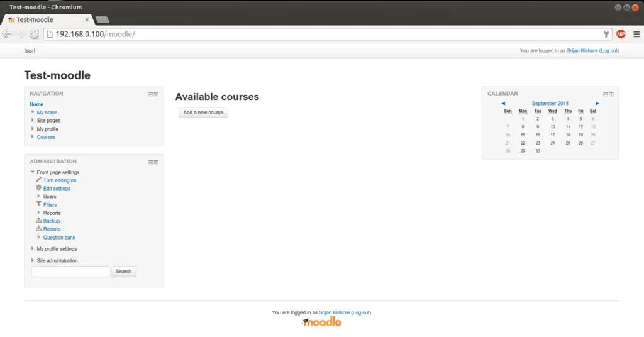Expand Courses tree arrow
Screen dimensions: 644x337
(x=33, y=136)
